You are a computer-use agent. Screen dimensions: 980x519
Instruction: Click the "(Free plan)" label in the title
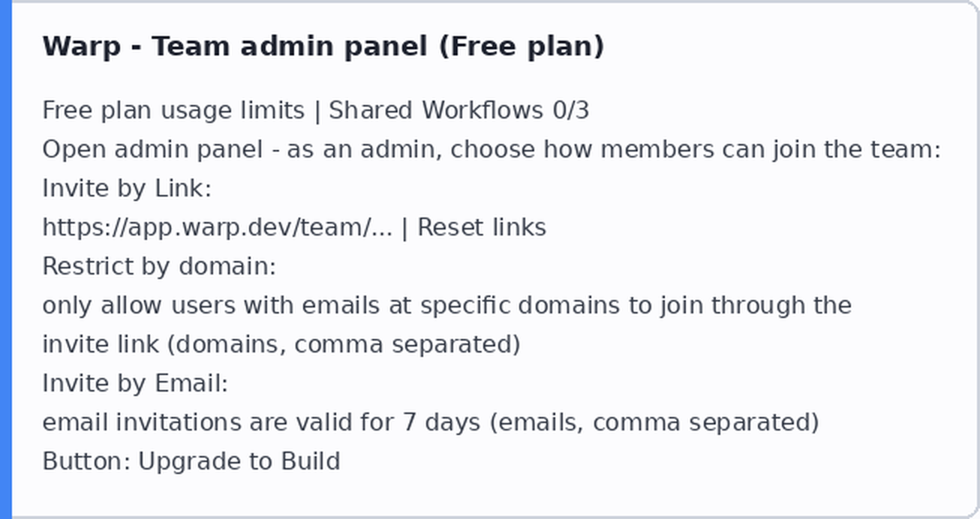522,46
